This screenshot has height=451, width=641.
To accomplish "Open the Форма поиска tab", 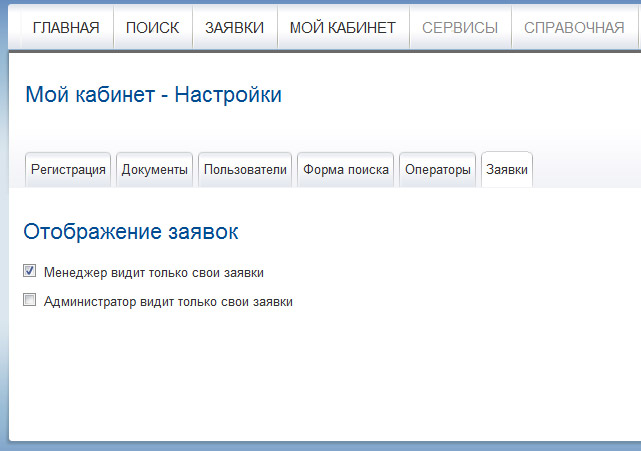I will point(346,170).
